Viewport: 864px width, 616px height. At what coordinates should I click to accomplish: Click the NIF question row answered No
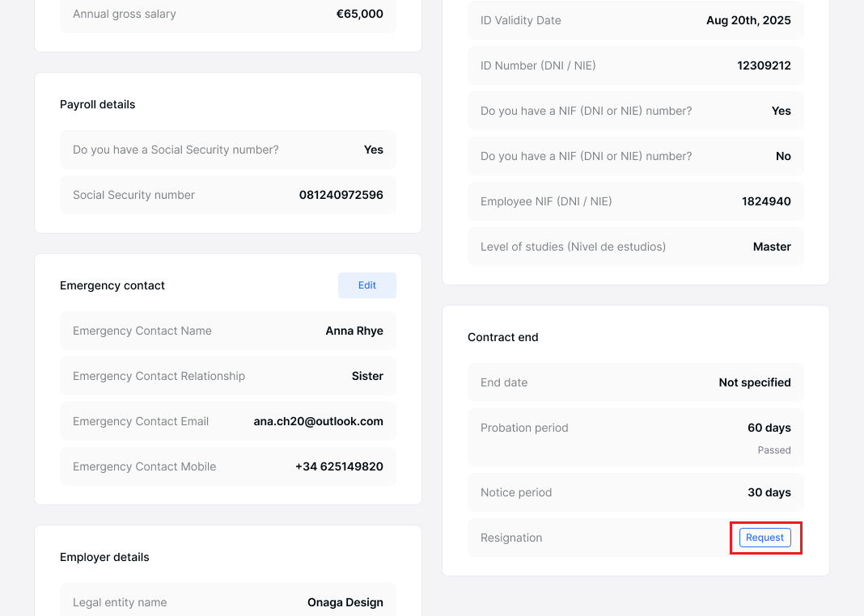tap(635, 156)
